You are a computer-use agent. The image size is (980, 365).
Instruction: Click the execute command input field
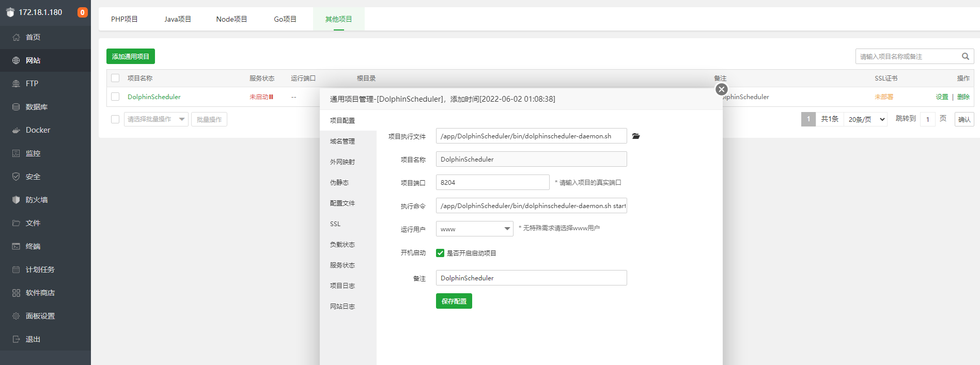(532, 205)
